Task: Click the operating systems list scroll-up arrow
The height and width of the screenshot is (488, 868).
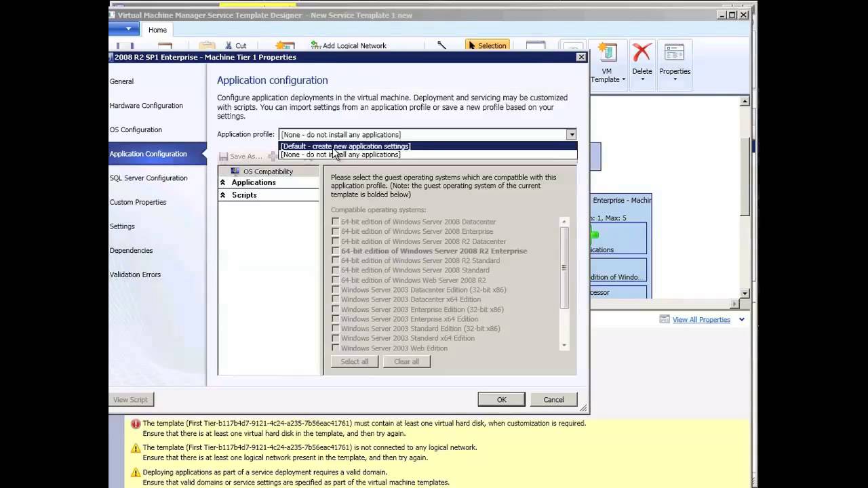Action: tap(564, 222)
